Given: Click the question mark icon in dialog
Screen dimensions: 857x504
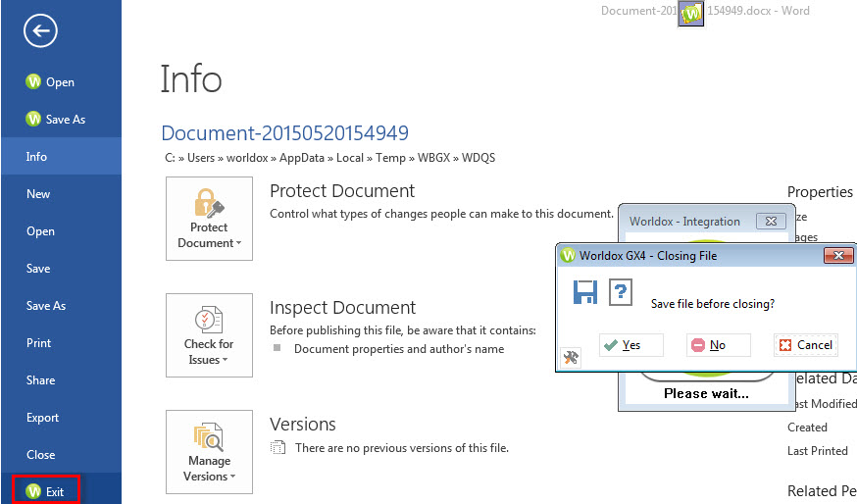Looking at the screenshot, I should 621,292.
